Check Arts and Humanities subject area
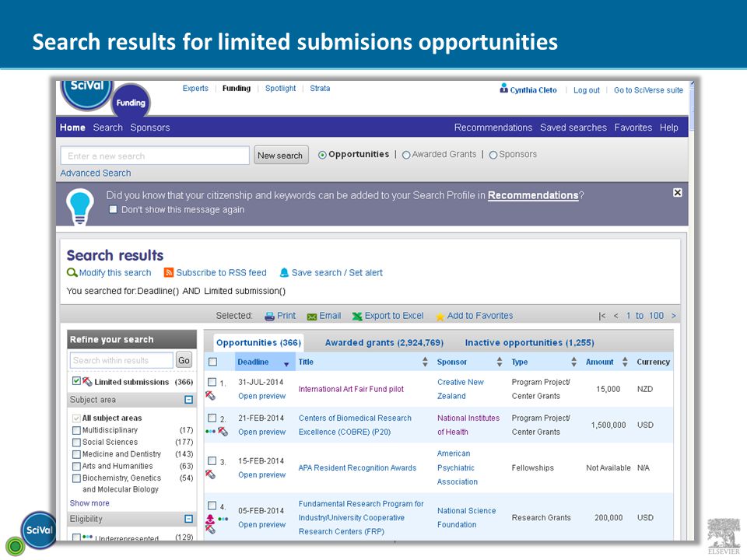This screenshot has width=747, height=560. (x=76, y=466)
